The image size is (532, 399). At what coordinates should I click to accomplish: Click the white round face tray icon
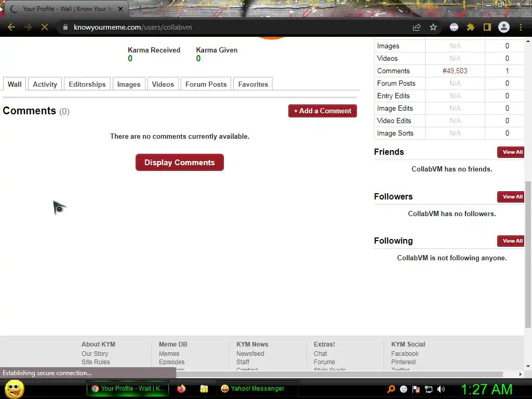[403, 389]
